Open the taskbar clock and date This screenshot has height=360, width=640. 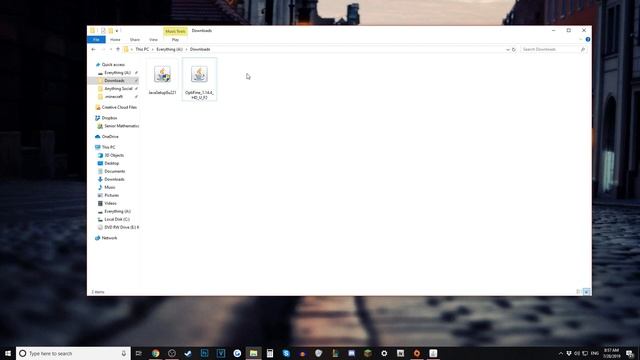coord(611,353)
